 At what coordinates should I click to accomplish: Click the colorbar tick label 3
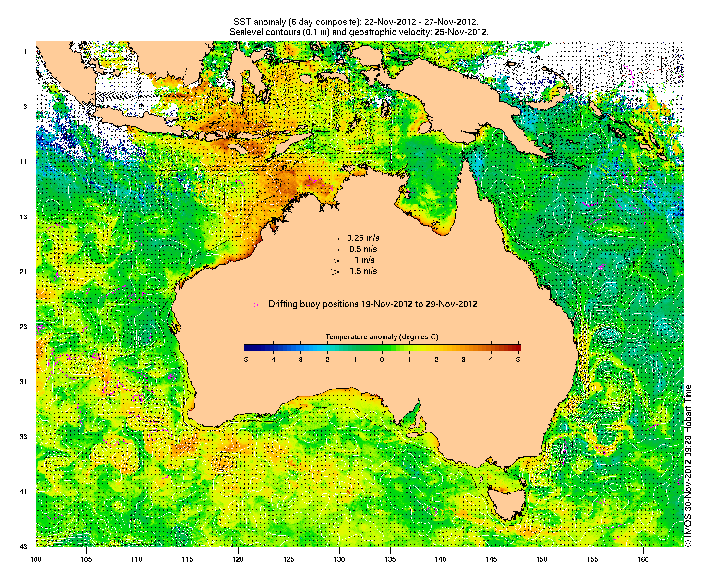tap(464, 359)
